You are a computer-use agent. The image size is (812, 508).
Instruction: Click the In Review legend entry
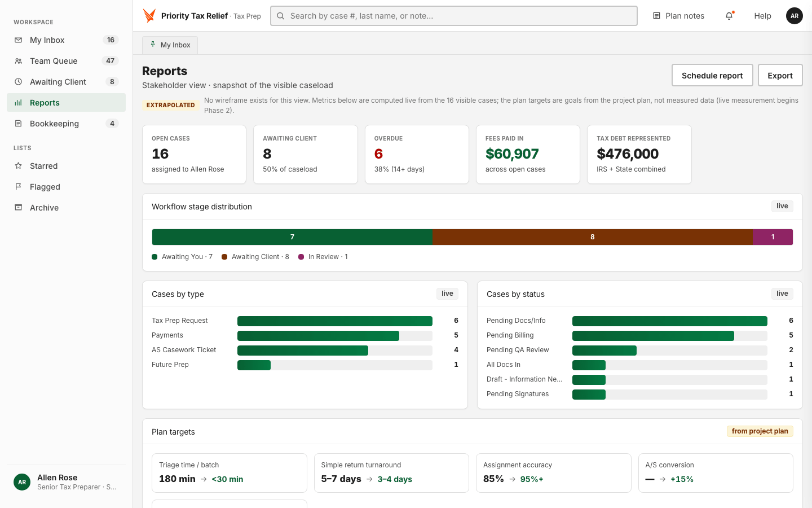pos(323,257)
